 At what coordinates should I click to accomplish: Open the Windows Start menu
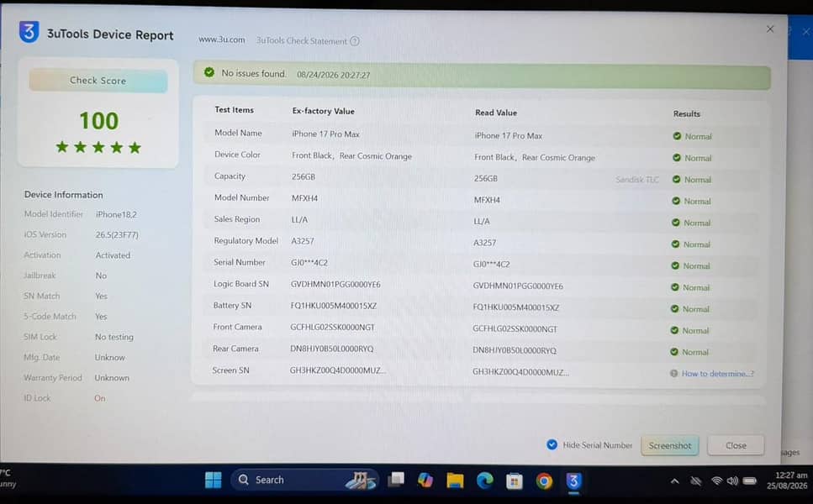click(213, 480)
